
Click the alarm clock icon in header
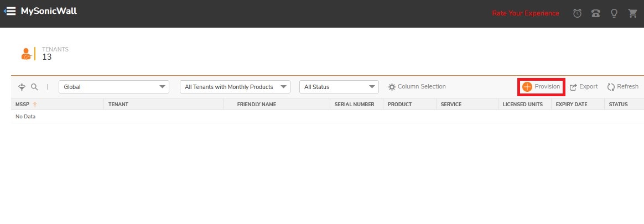coord(577,13)
